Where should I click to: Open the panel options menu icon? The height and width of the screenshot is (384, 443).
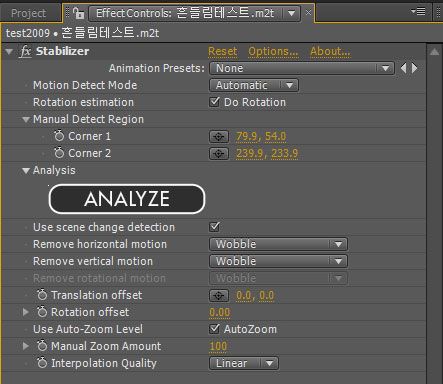(x=418, y=11)
